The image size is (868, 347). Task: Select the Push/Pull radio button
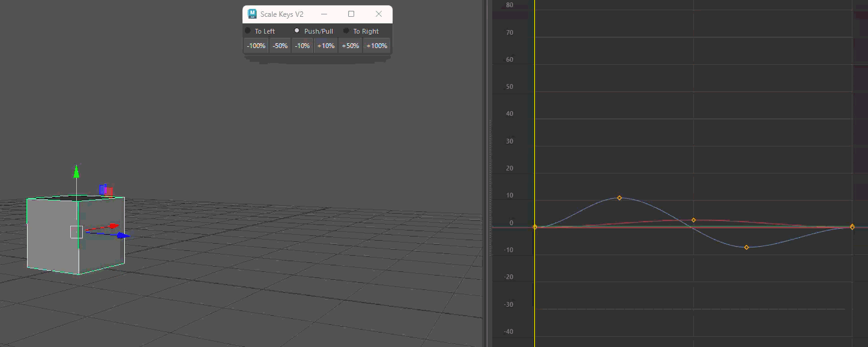coord(297,31)
